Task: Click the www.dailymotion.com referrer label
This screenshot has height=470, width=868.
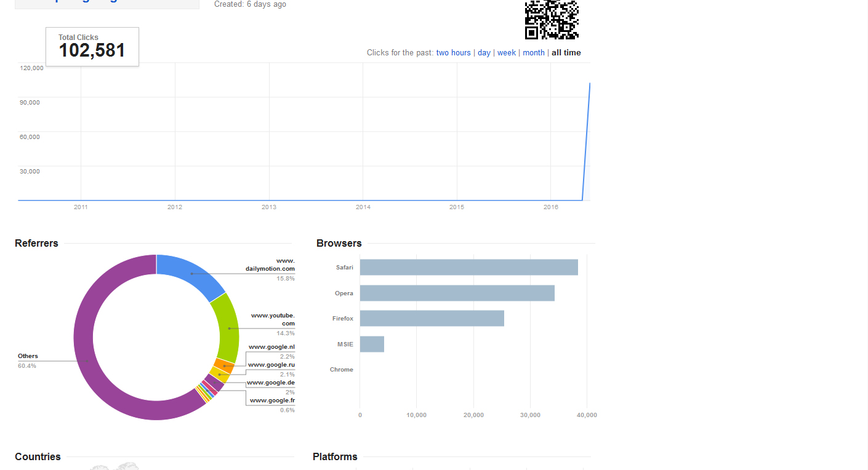Action: click(x=271, y=265)
